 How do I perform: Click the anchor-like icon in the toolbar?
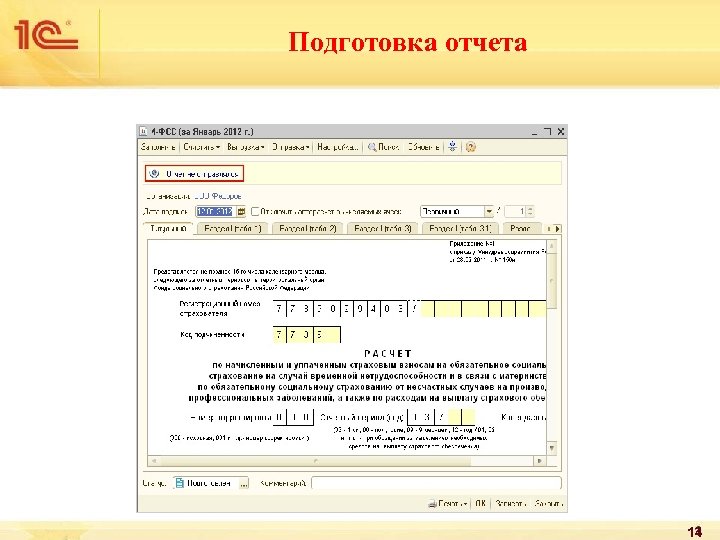click(x=452, y=147)
